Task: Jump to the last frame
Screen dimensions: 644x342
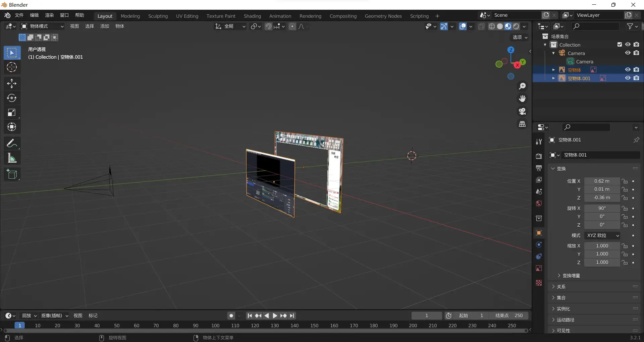Action: pyautogui.click(x=292, y=316)
